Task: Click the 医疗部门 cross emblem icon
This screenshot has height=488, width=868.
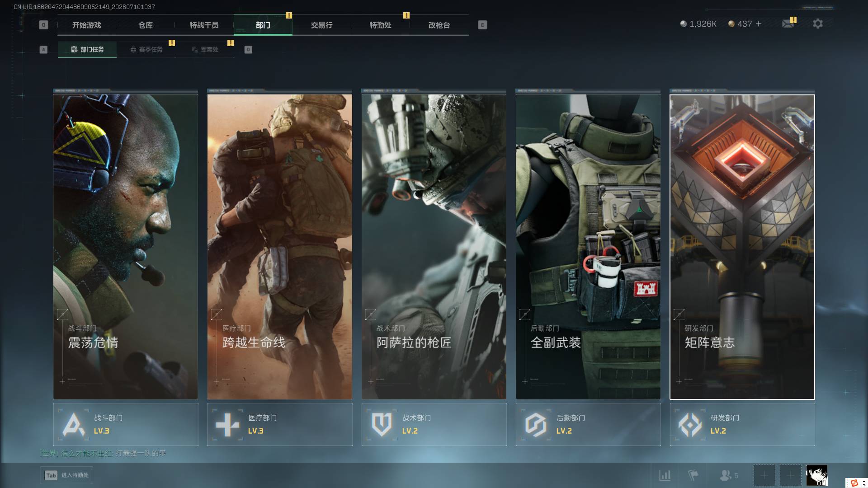Action: pyautogui.click(x=227, y=424)
